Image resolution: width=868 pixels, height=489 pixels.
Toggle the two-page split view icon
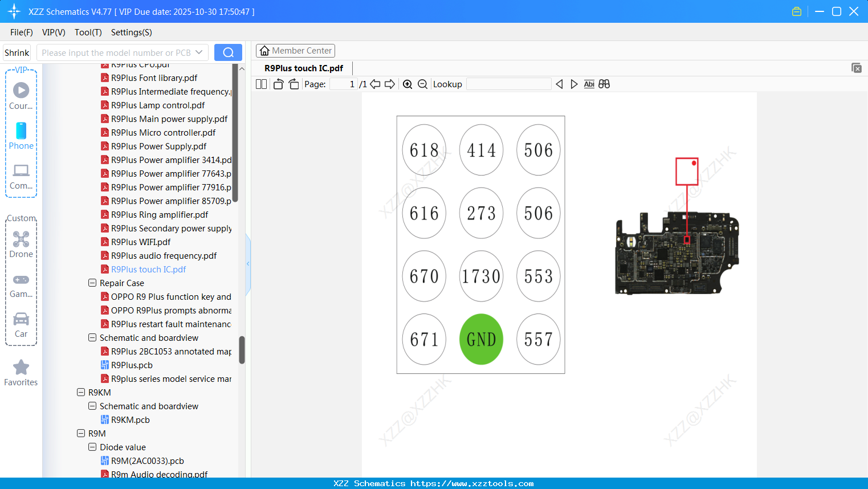(x=261, y=84)
